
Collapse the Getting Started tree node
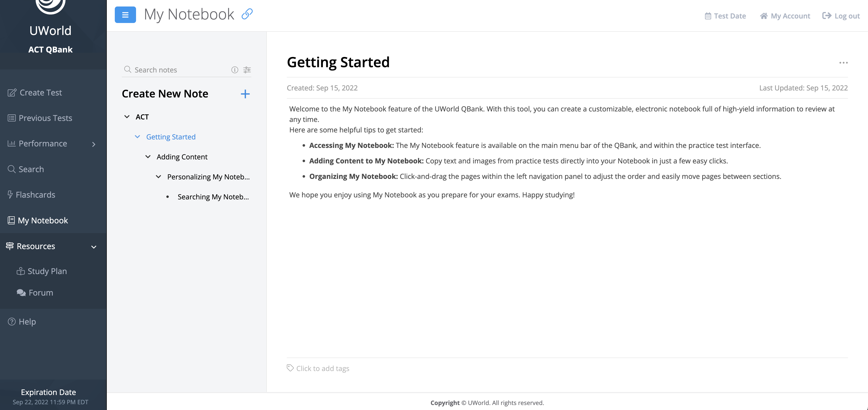coord(138,137)
